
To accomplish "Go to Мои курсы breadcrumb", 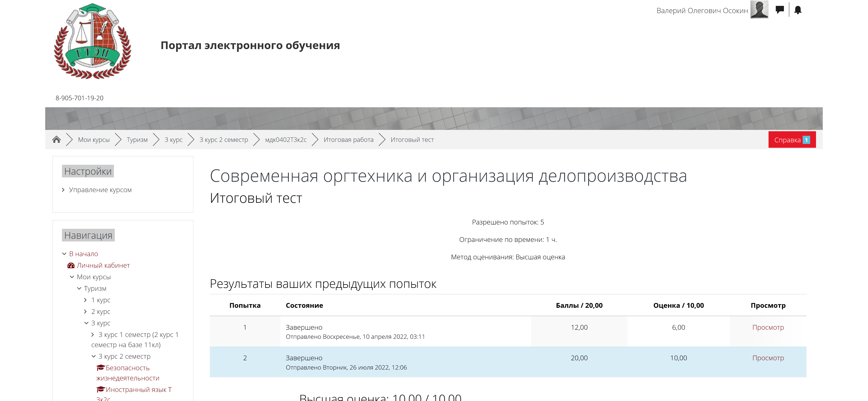I will (94, 140).
